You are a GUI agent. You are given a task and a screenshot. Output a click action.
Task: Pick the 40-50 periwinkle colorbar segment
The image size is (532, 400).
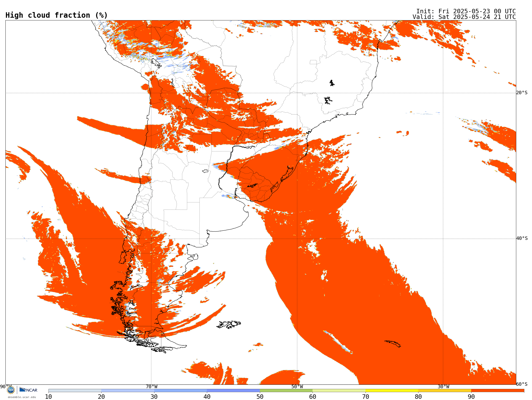tap(233, 391)
